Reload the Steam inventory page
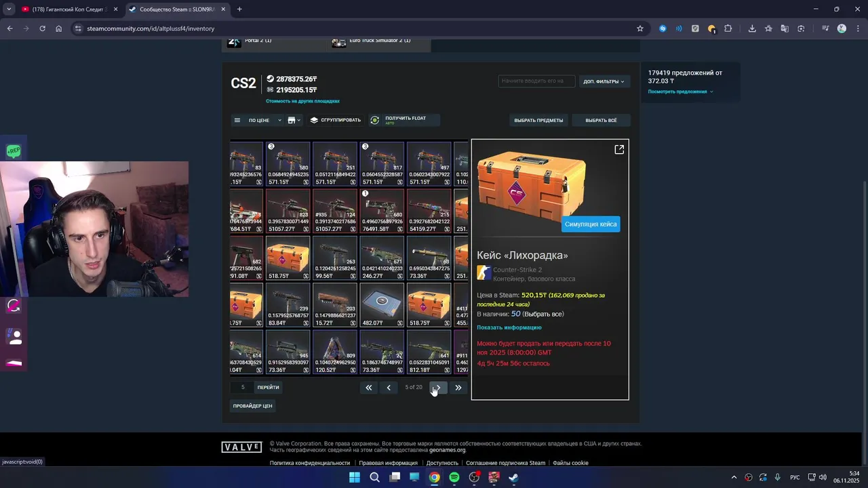This screenshot has height=488, width=868. pyautogui.click(x=42, y=28)
